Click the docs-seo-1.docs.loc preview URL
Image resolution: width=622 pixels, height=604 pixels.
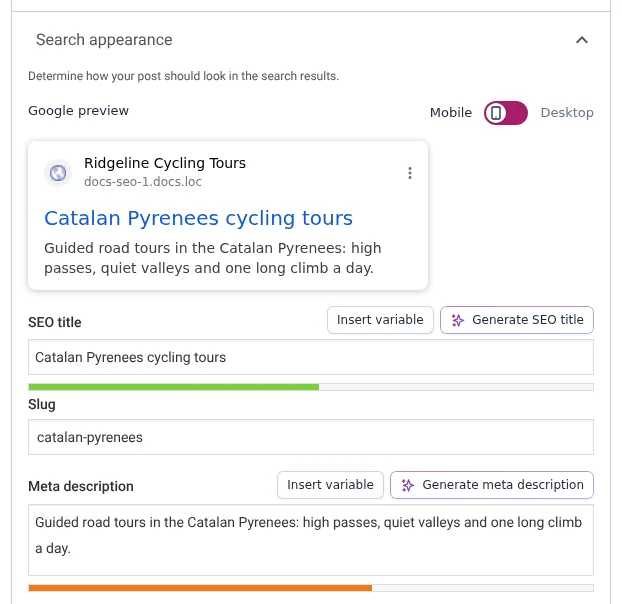click(143, 182)
